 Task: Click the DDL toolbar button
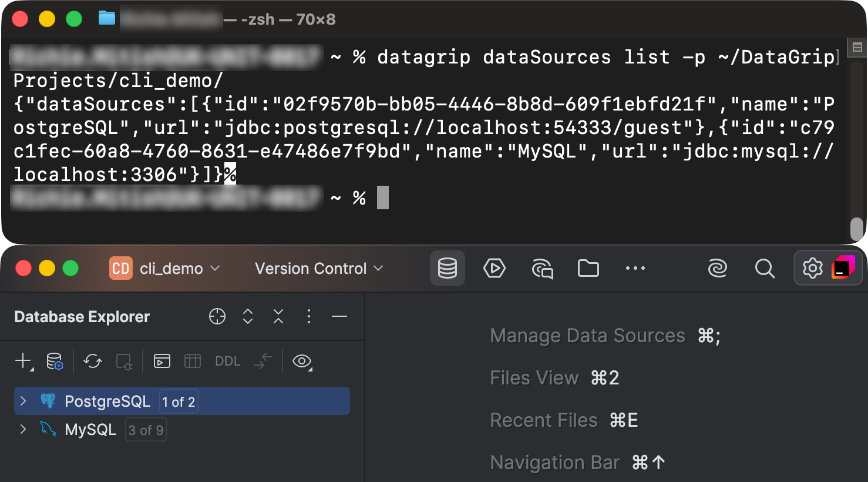(228, 361)
